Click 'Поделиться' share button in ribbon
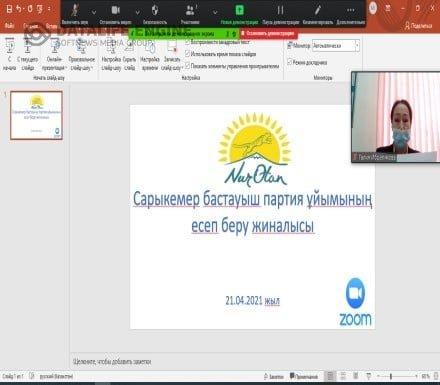 [x=419, y=26]
